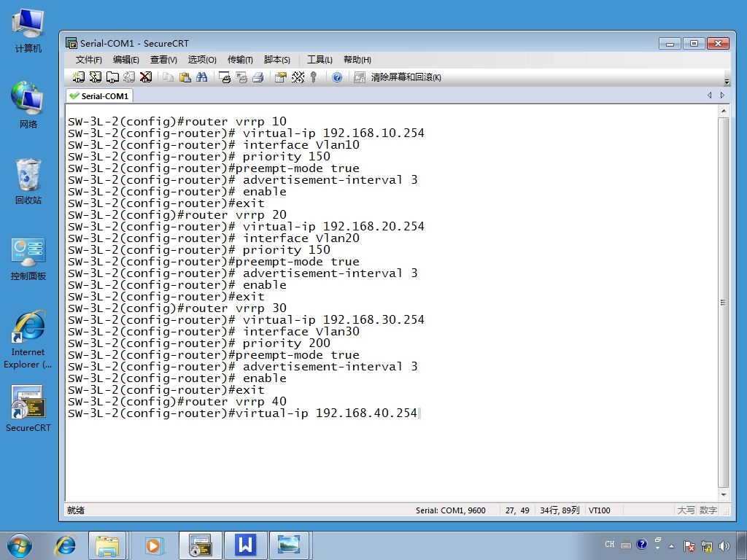The image size is (747, 560).
Task: Open the 查看(V) menu
Action: (163, 60)
